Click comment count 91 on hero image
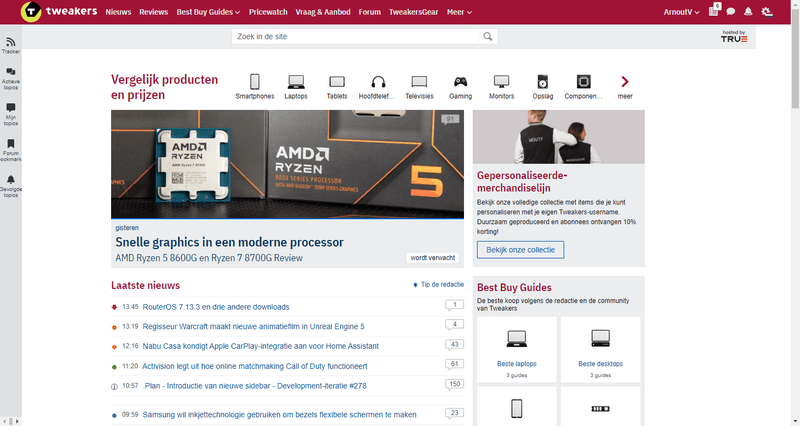The height and width of the screenshot is (426, 800). click(450, 119)
